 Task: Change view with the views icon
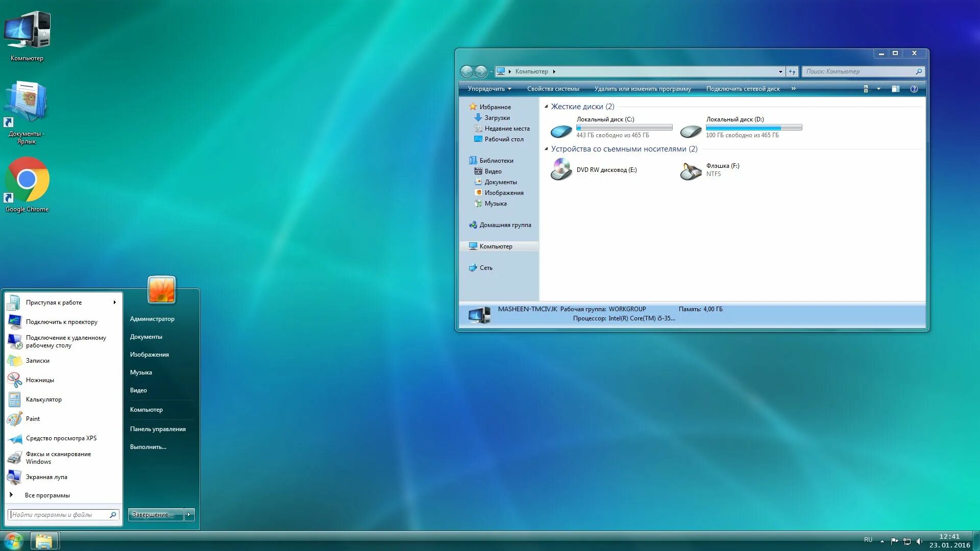point(866,89)
